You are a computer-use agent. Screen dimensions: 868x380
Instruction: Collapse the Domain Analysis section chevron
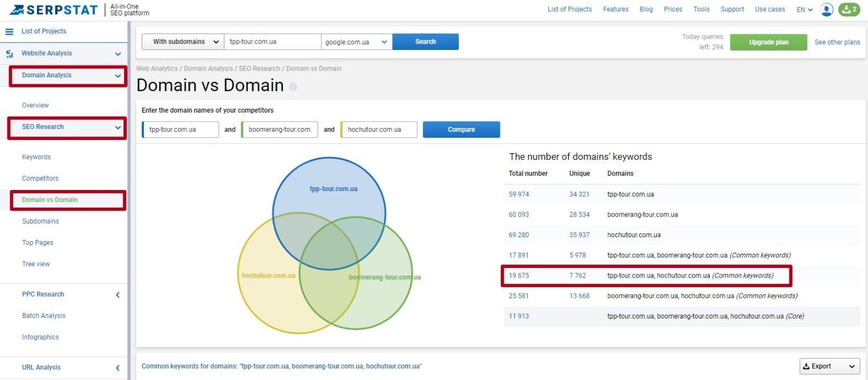(118, 76)
